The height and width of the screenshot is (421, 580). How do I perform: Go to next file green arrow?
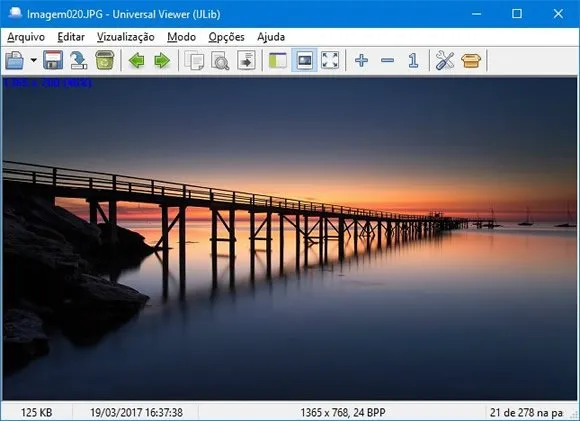[162, 60]
